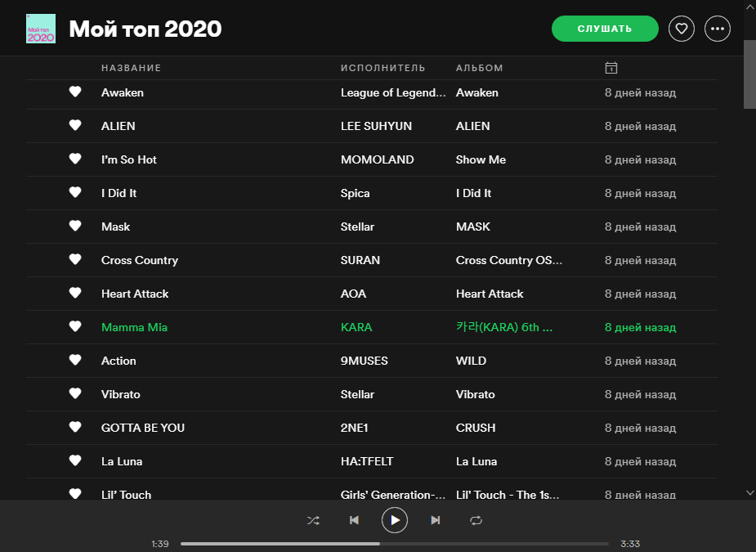Skip to the previous track

click(x=354, y=520)
